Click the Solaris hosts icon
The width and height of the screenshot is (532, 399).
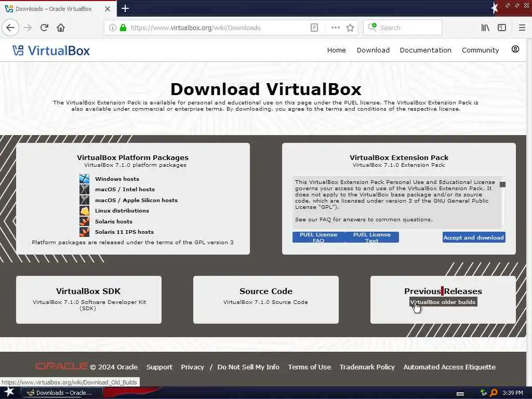point(84,221)
